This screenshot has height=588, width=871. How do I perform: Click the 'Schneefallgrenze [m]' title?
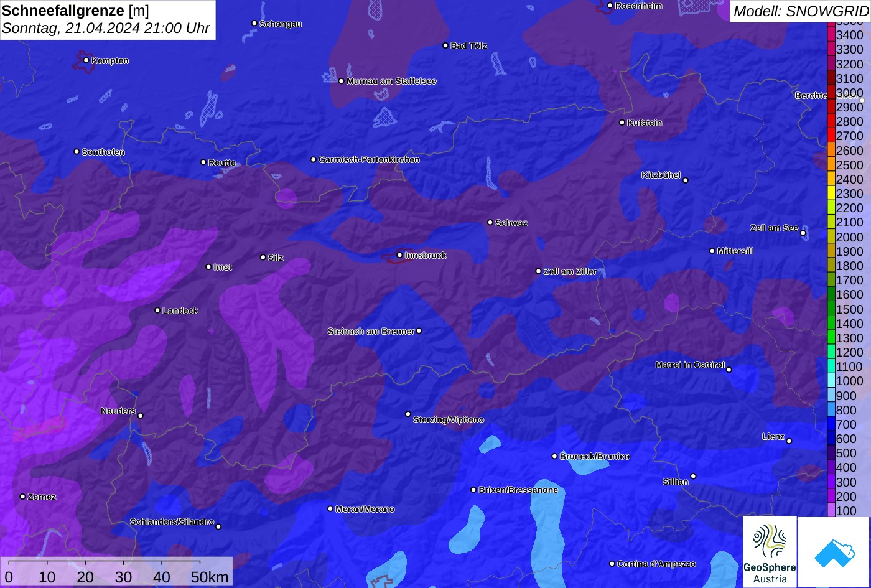coord(76,11)
